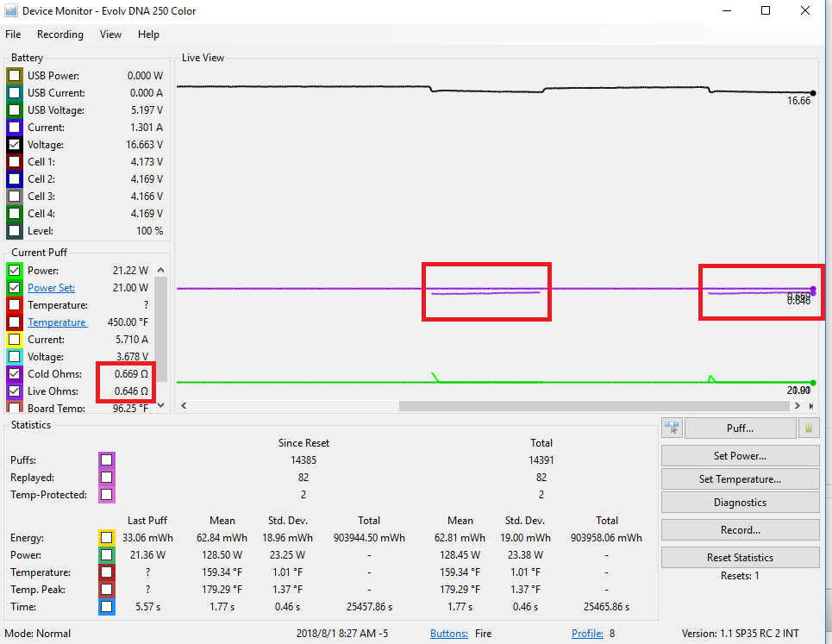Screen dimensions: 832x644
Task: Open the Power Set link
Action: [x=51, y=288]
